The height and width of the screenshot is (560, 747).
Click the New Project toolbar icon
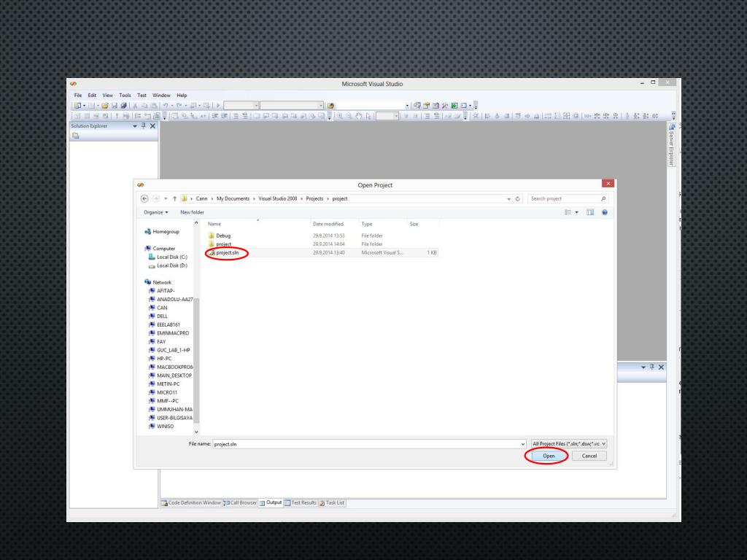coord(77,106)
